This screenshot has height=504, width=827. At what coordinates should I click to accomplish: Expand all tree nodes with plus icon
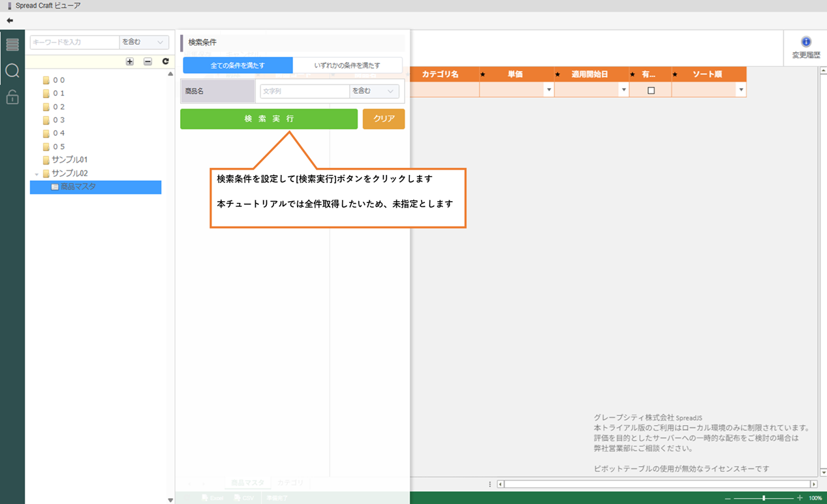(x=130, y=61)
